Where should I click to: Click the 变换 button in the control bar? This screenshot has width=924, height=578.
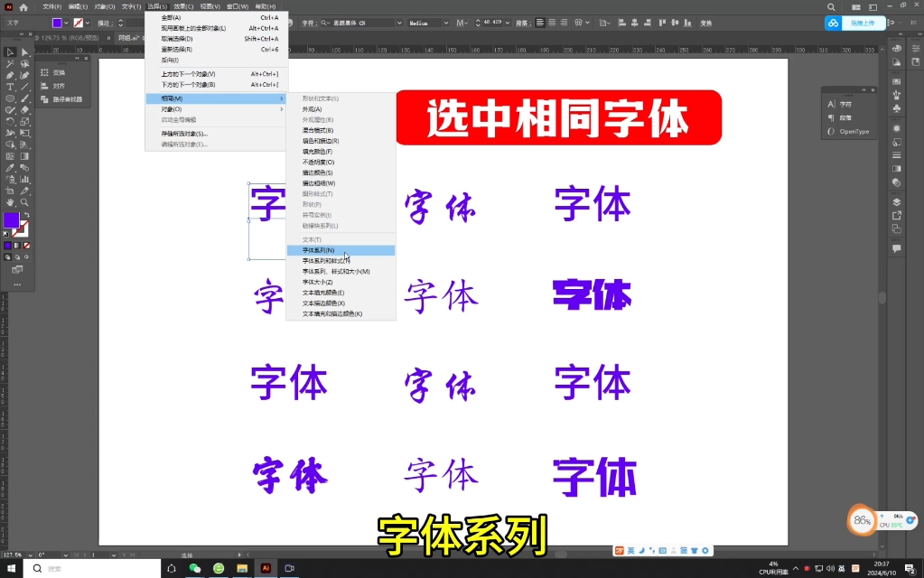point(706,23)
